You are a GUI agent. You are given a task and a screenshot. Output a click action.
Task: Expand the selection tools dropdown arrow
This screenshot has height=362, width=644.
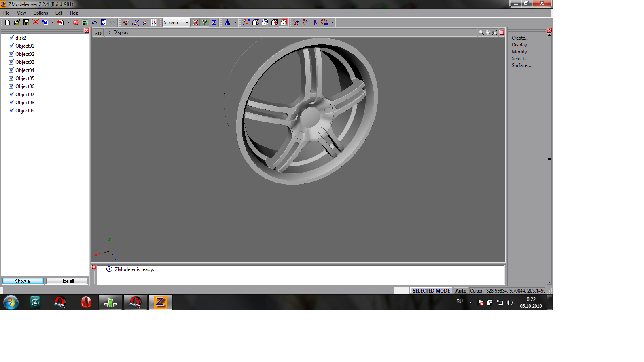332,23
